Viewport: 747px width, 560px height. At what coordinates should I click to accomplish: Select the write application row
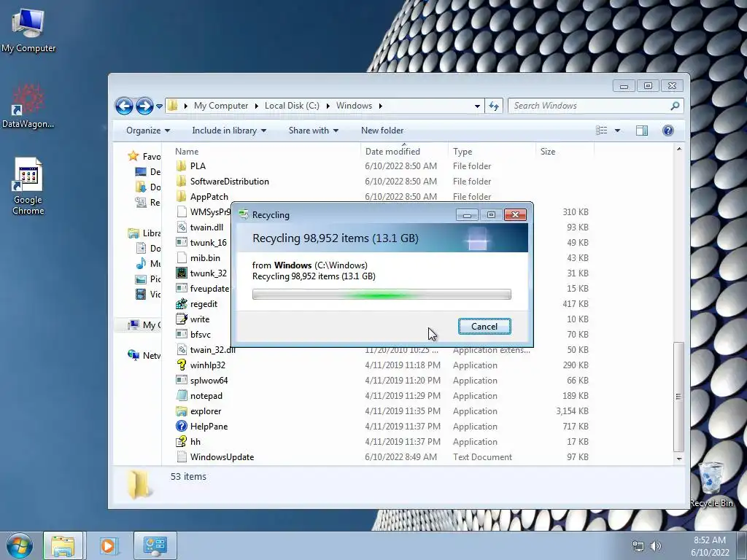(193, 319)
